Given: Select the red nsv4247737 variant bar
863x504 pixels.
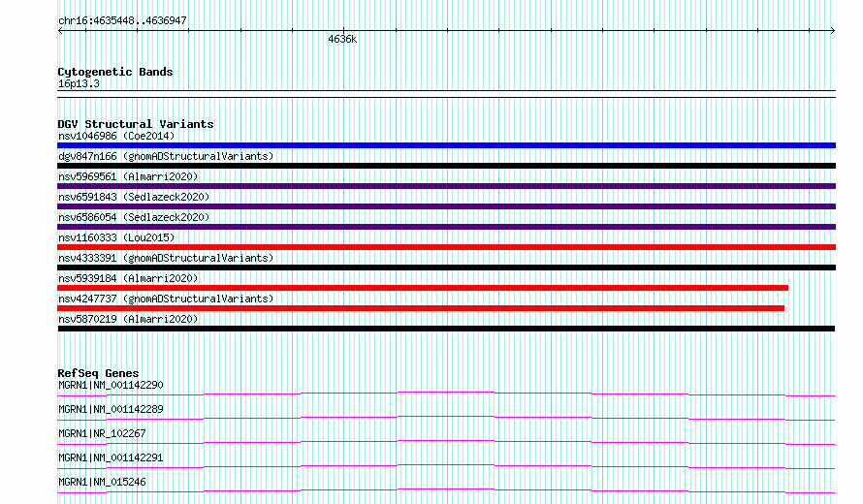Looking at the screenshot, I should [x=421, y=308].
